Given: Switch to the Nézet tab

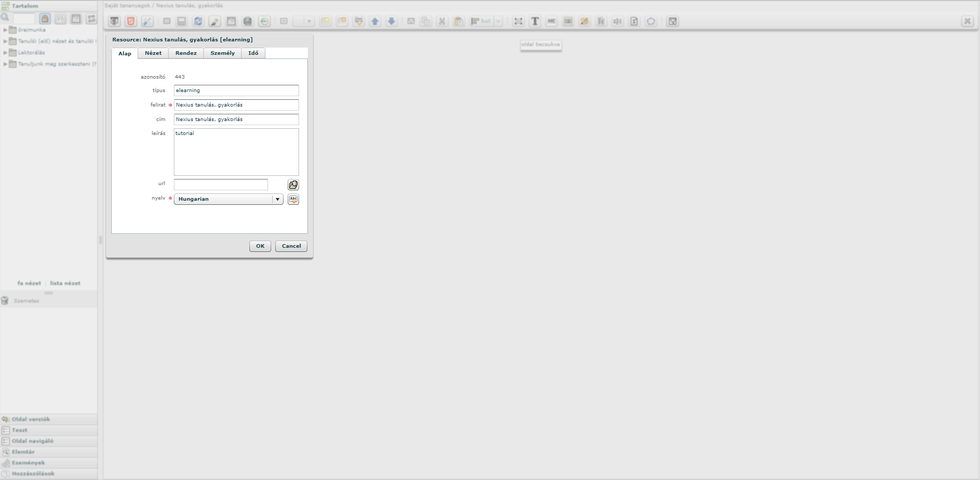Looking at the screenshot, I should 153,53.
